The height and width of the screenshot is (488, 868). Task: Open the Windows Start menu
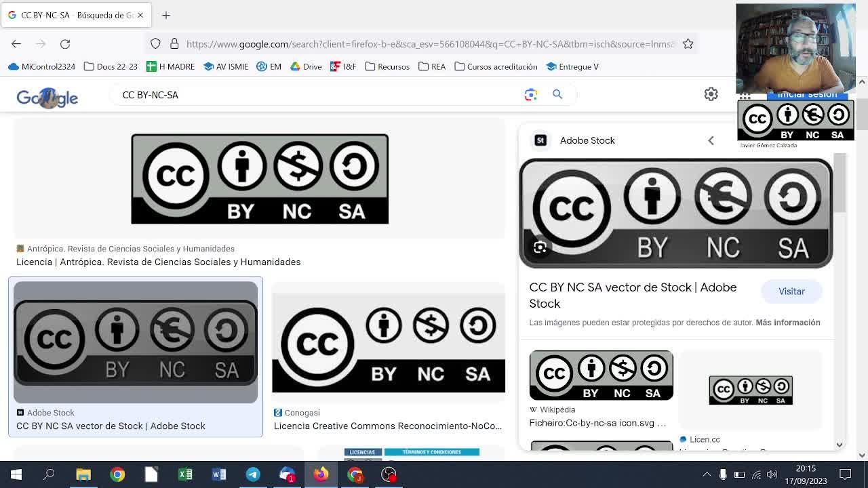pyautogui.click(x=16, y=474)
